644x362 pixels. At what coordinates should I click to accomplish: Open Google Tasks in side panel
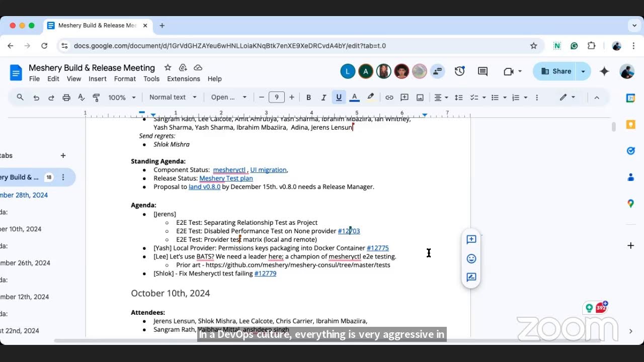[630, 150]
